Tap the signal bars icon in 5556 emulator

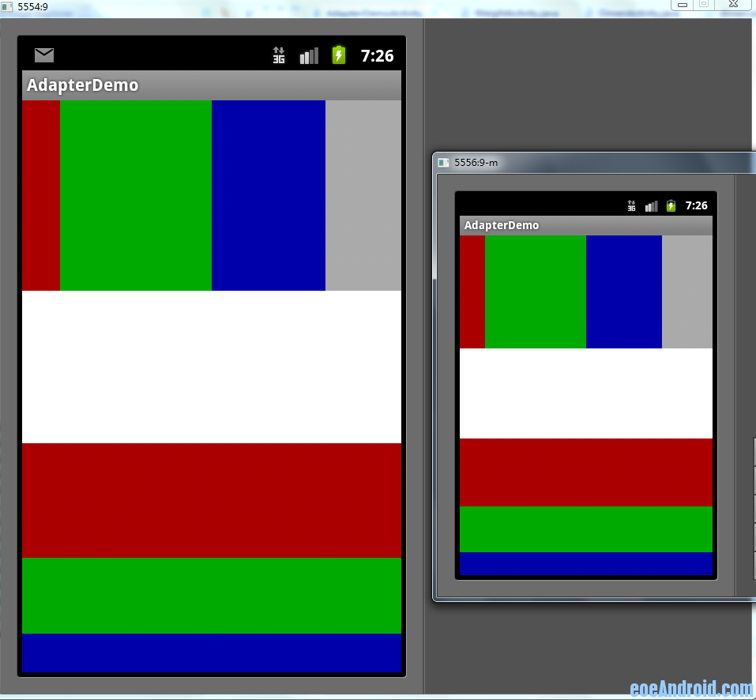[x=651, y=206]
